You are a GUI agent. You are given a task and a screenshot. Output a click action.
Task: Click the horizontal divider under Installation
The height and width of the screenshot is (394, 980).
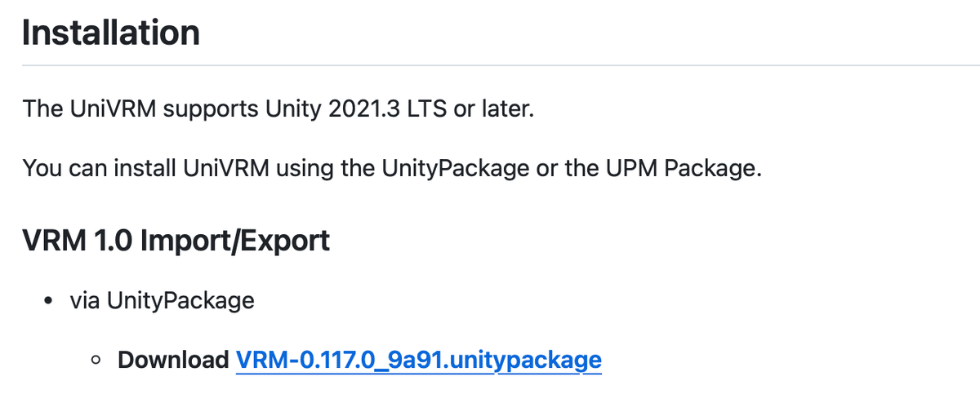click(490, 64)
